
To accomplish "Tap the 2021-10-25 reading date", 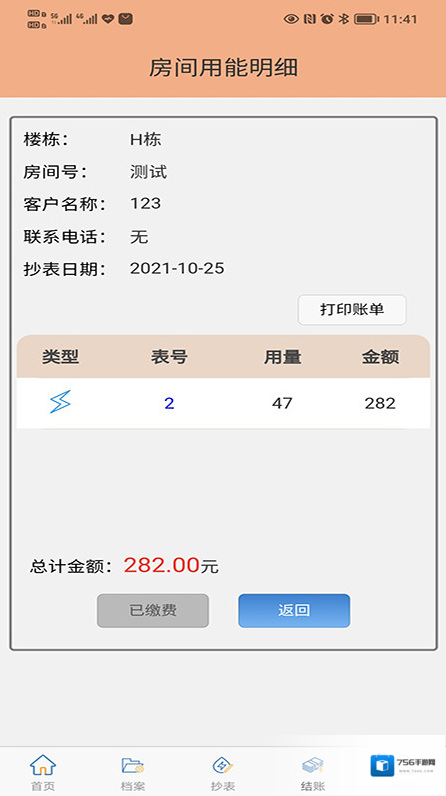I will point(177,269).
